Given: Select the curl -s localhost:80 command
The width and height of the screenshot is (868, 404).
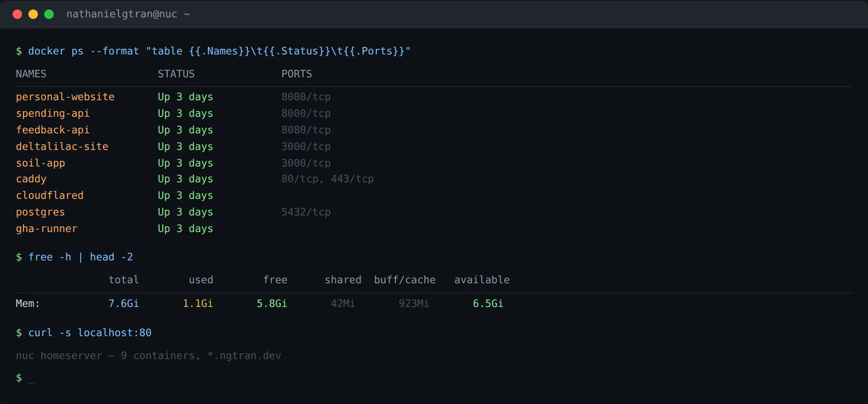Looking at the screenshot, I should (x=90, y=333).
